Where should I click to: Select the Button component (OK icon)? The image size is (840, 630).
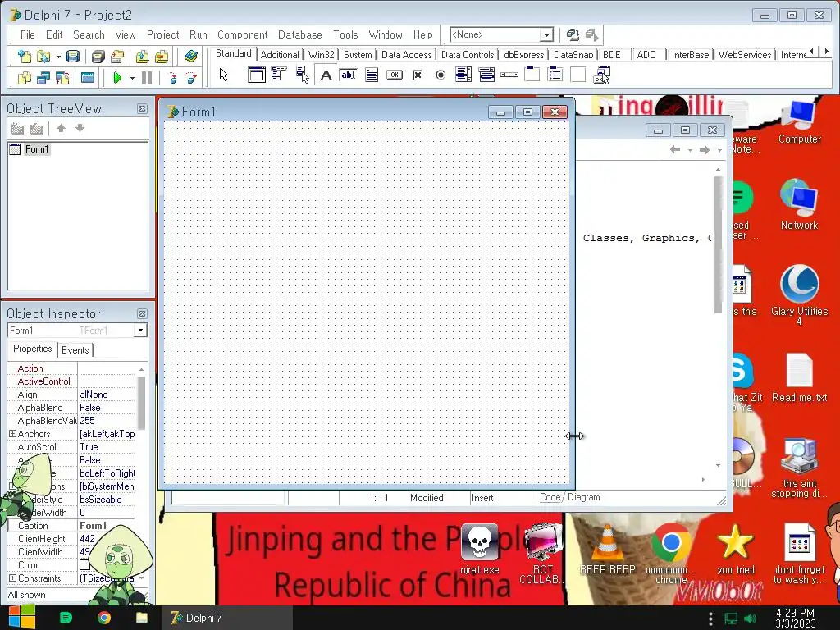click(395, 75)
